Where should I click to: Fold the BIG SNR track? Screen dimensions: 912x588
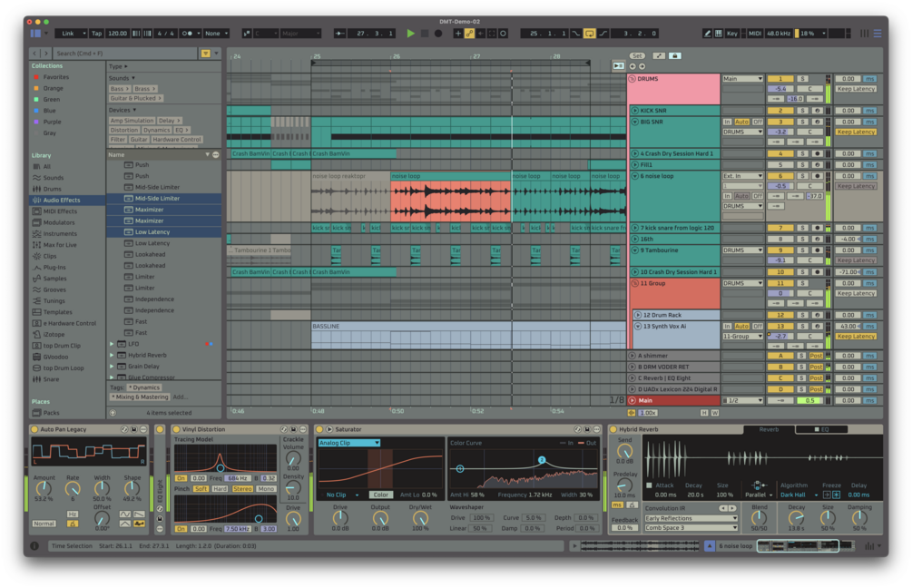click(634, 122)
